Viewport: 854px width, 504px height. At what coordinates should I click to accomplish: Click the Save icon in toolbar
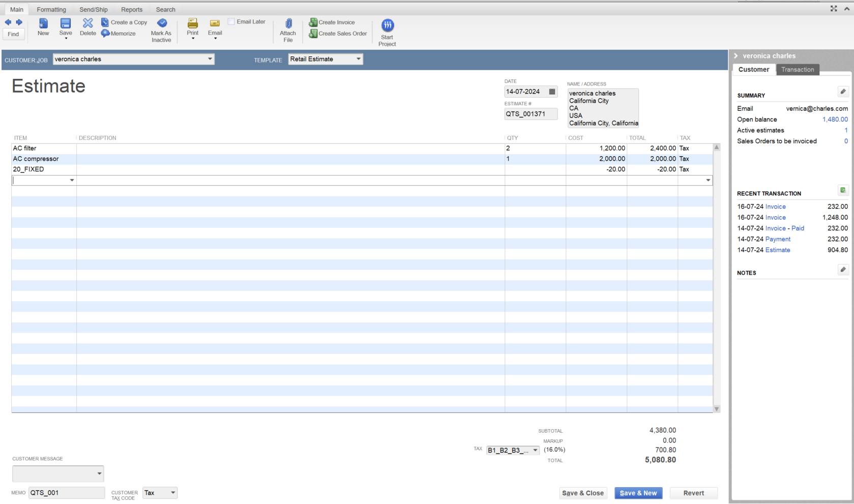click(x=66, y=23)
